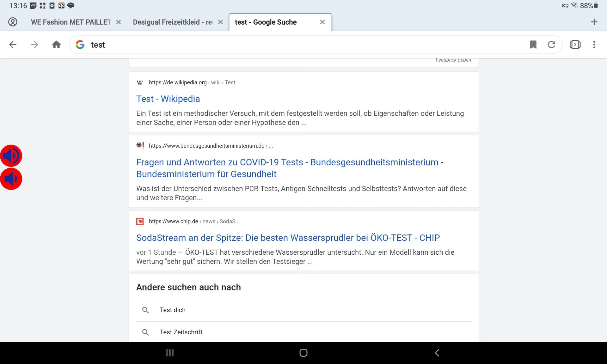
Task: Tap the Wikipedia favicon
Action: [140, 82]
